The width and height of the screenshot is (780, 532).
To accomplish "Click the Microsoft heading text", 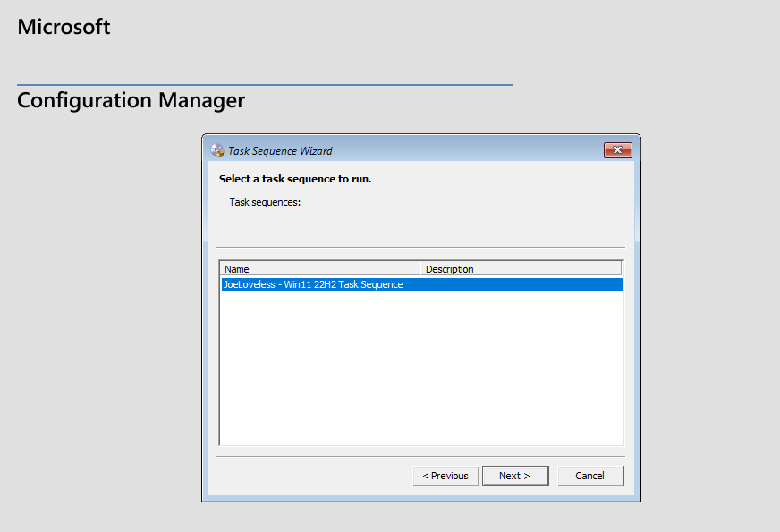I will tap(64, 27).
